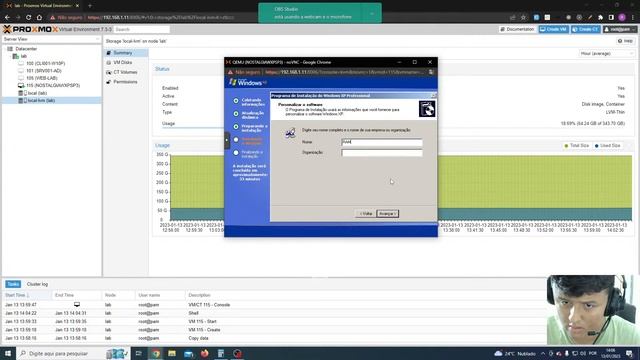640x360 pixels.
Task: Open the Permissions tab
Action: click(x=126, y=82)
